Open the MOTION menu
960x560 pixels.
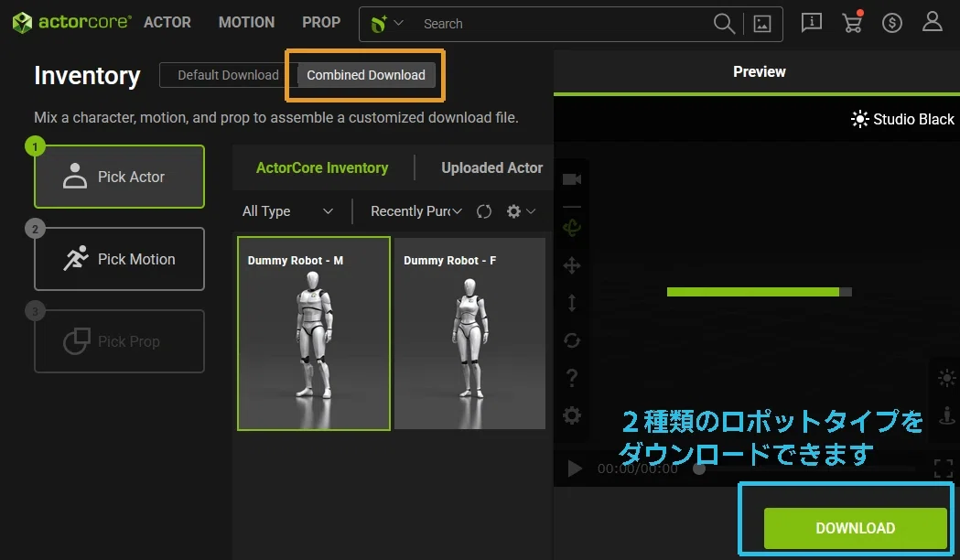pyautogui.click(x=247, y=23)
